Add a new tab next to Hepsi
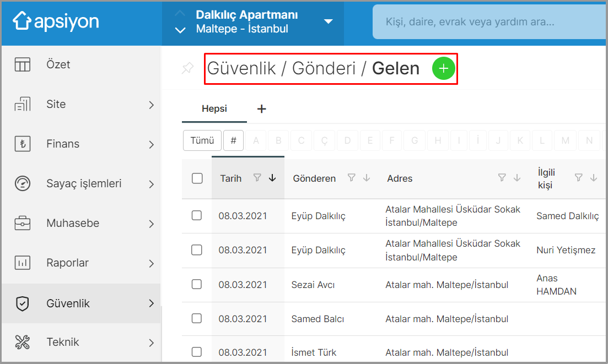Viewport: 608px width, 364px height. point(262,109)
